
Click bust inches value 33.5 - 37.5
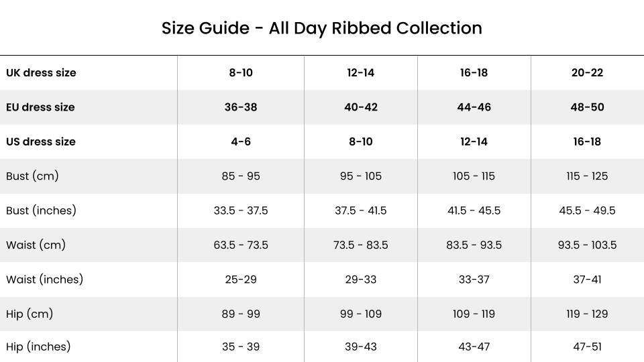[x=241, y=210]
